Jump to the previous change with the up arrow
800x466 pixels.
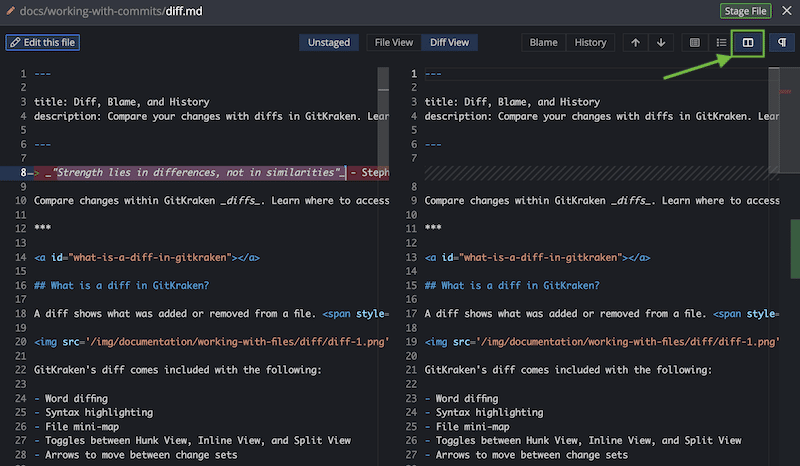[634, 42]
